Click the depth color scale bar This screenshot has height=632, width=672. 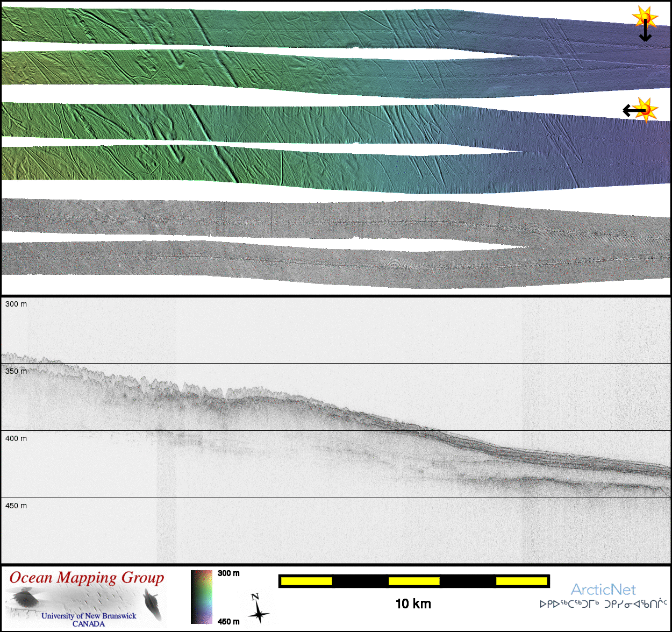pos(202,597)
